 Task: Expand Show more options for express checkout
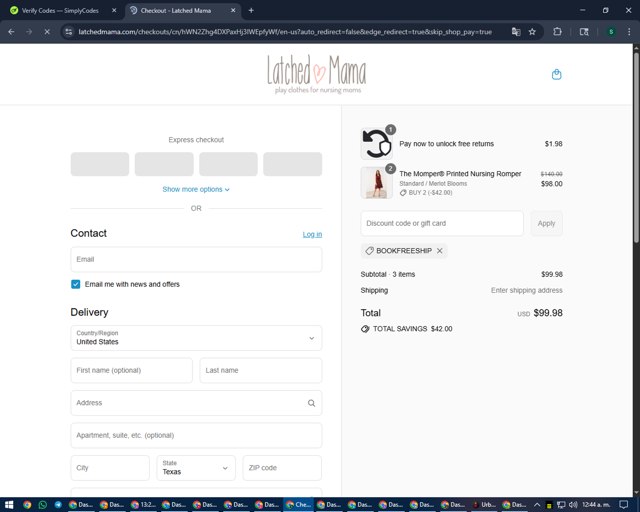click(196, 189)
